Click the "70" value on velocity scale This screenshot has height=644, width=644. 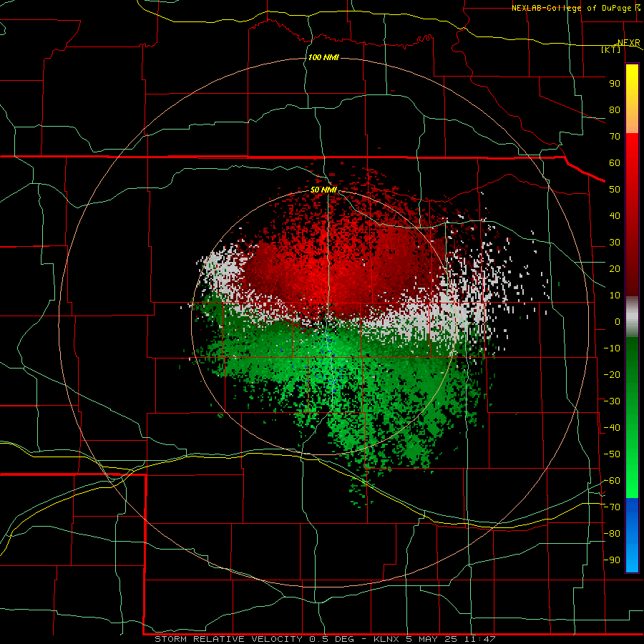click(615, 137)
